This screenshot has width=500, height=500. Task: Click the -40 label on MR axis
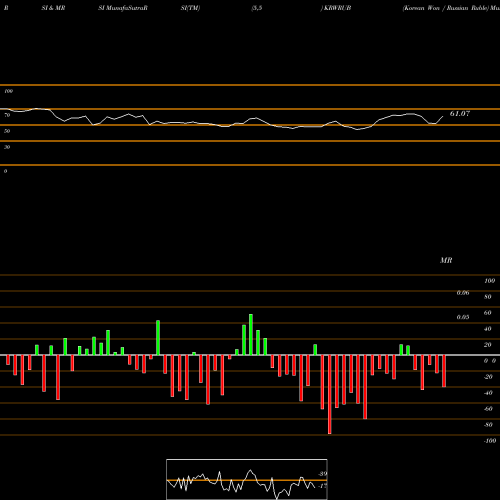(x=488, y=393)
